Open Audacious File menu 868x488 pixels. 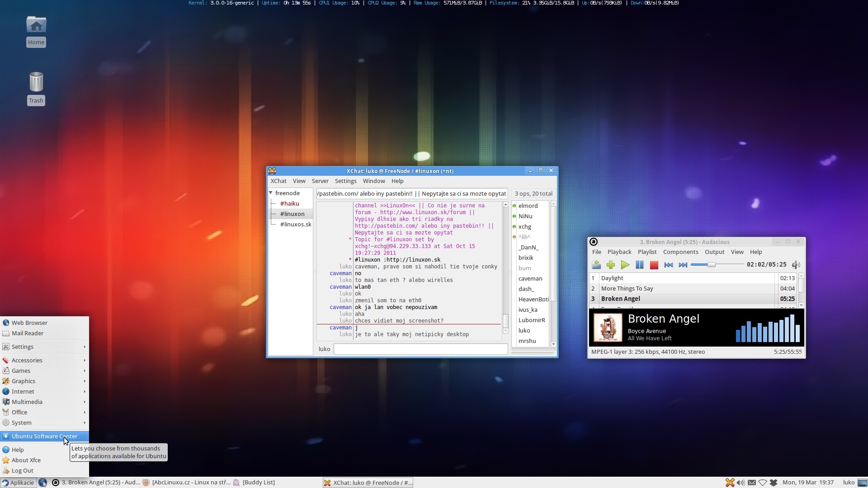click(x=597, y=252)
